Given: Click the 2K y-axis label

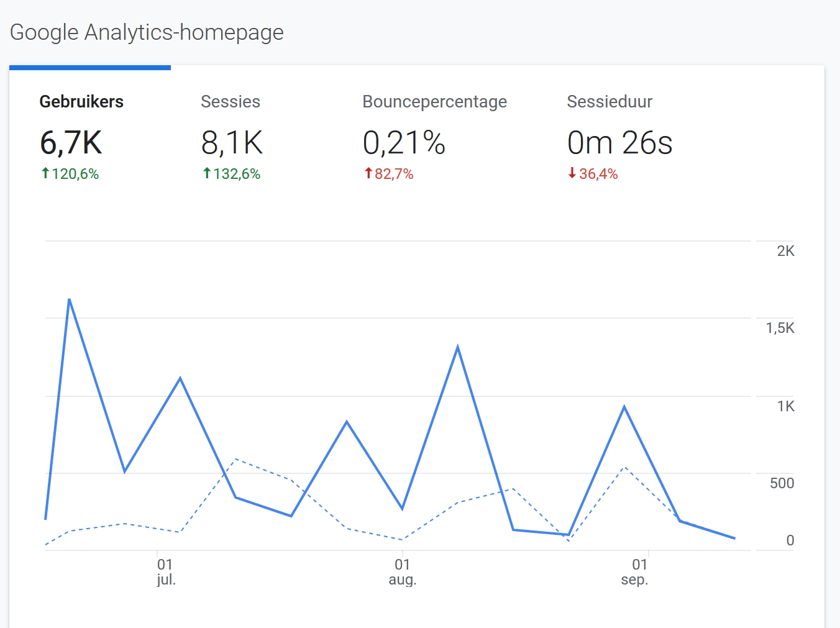Looking at the screenshot, I should pyautogui.click(x=785, y=251).
